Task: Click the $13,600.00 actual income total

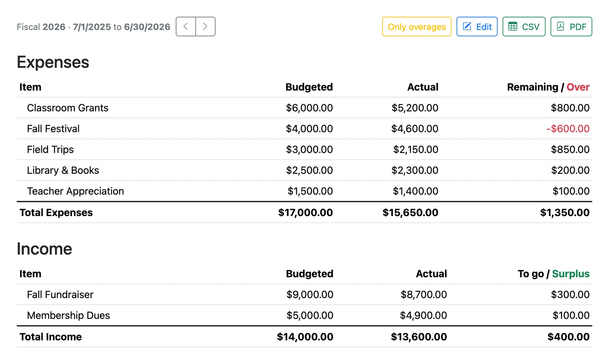Action: [419, 337]
